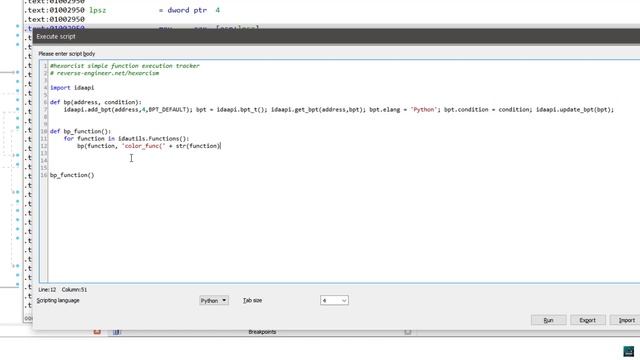The height and width of the screenshot is (360, 640).
Task: Click the Import button
Action: (x=626, y=320)
